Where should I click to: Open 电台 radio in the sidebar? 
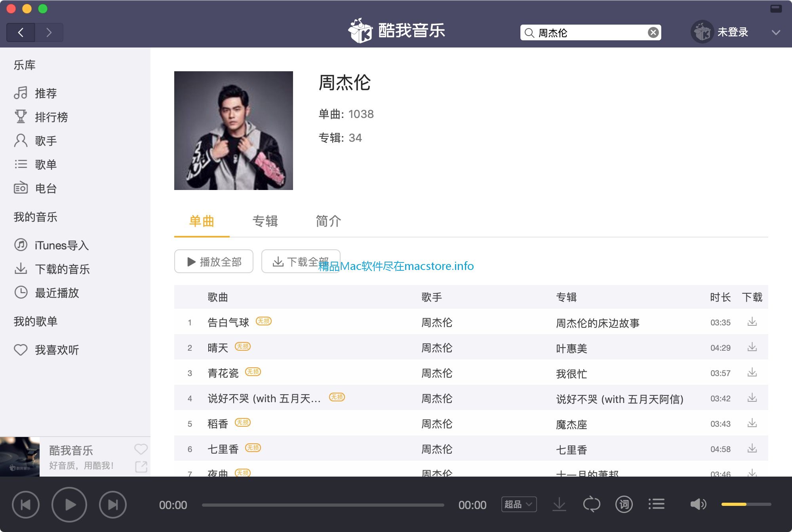pos(36,188)
